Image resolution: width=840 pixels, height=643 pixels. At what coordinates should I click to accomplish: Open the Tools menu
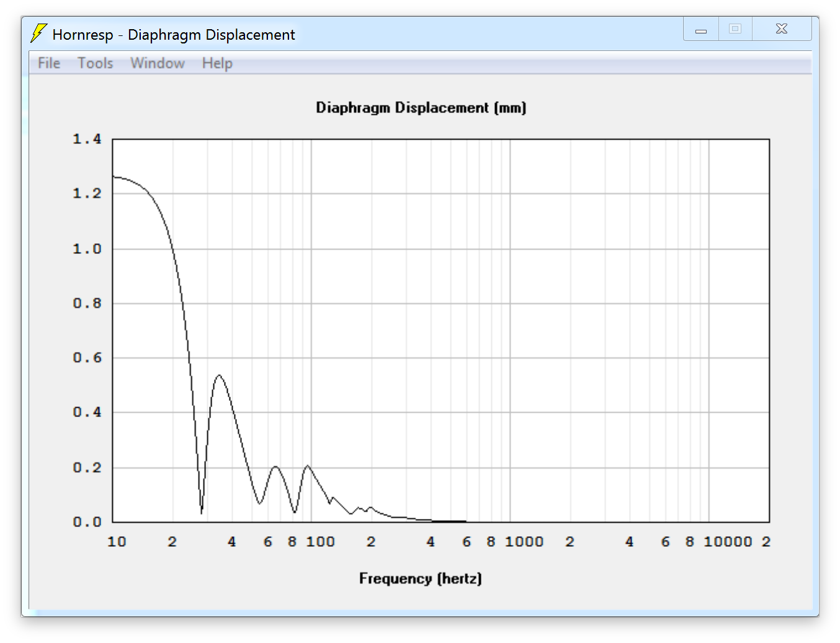[x=95, y=63]
